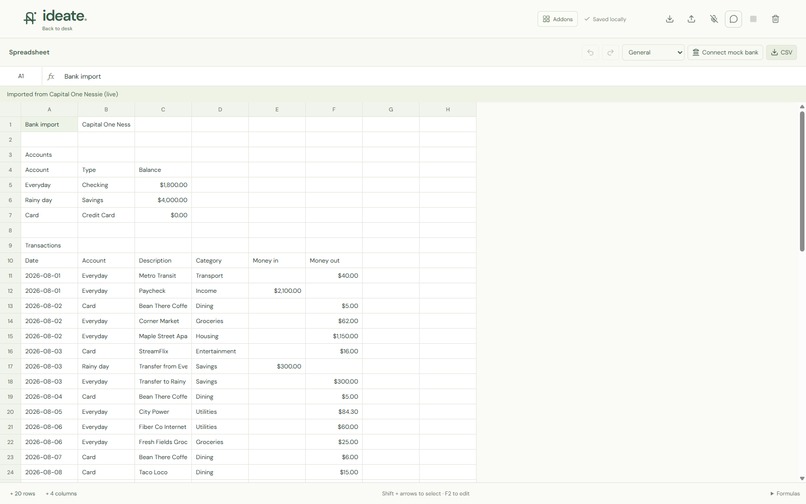Click the A1 cell reference box
Viewport: 806px width, 504px height.
21,76
